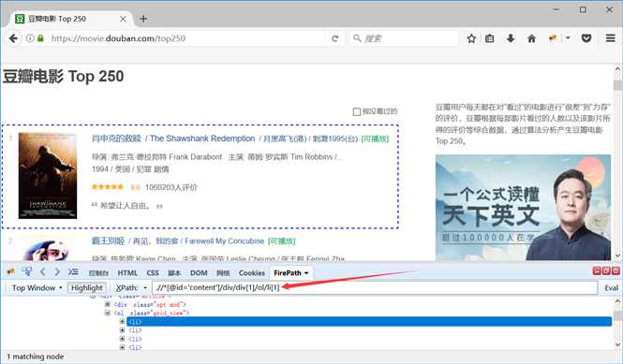The image size is (623, 364).
Task: Click the '1 matching node' status text
Action: click(36, 357)
